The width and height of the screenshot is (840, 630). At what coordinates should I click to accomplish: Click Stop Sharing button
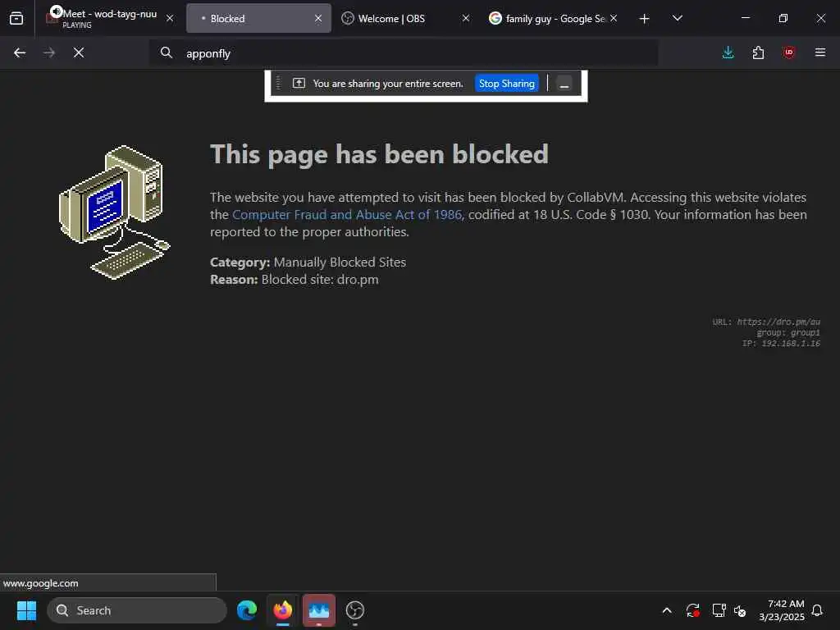(x=507, y=84)
